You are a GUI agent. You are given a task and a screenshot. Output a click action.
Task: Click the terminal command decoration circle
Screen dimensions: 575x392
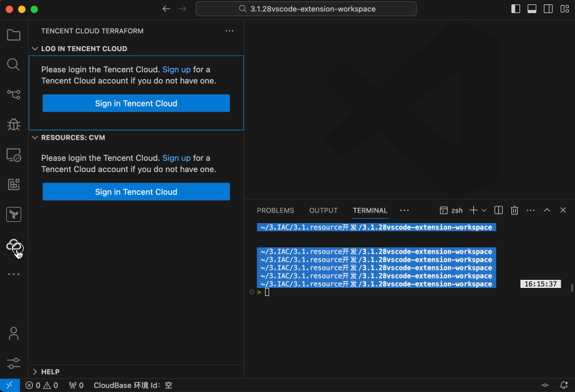click(x=251, y=292)
